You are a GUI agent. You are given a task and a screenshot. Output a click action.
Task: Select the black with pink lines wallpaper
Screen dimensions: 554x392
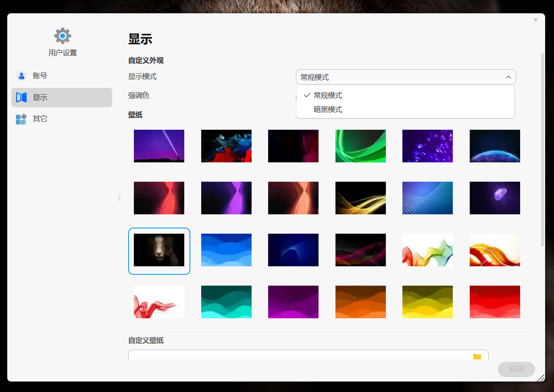pyautogui.click(x=360, y=250)
